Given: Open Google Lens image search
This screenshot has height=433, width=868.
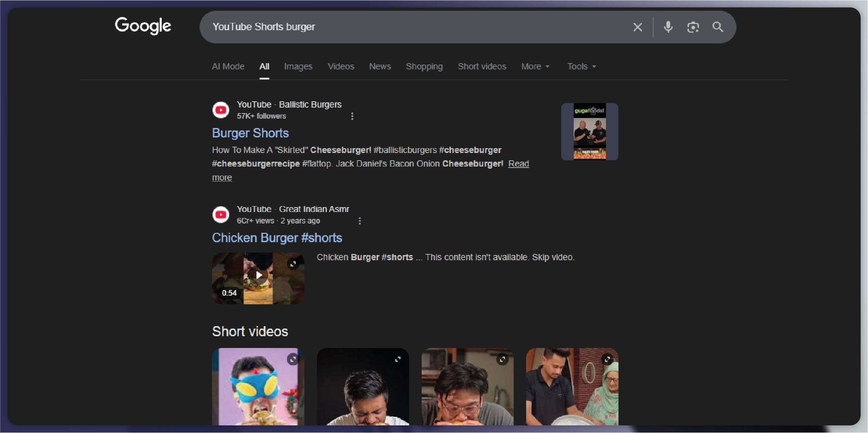Looking at the screenshot, I should point(693,27).
